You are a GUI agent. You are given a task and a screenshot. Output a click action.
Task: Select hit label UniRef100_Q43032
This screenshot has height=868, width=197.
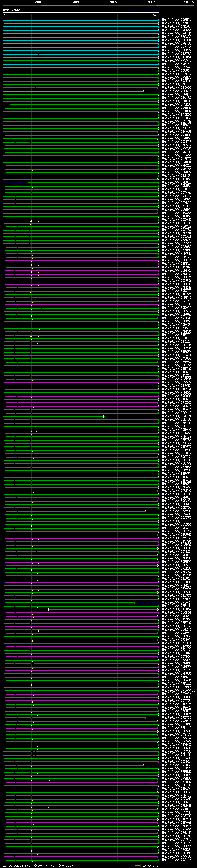(x=176, y=88)
